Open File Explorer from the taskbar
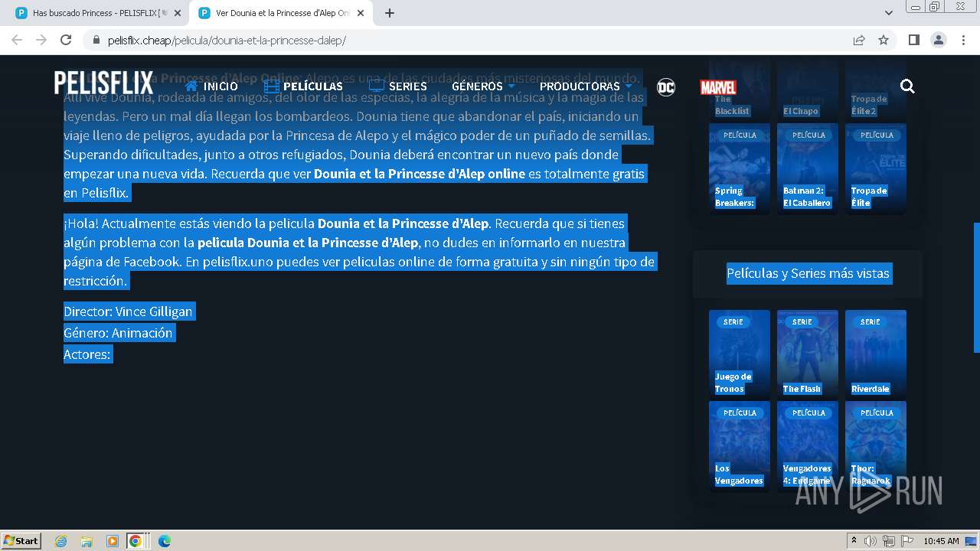Viewport: 980px width, 551px height. (x=87, y=541)
